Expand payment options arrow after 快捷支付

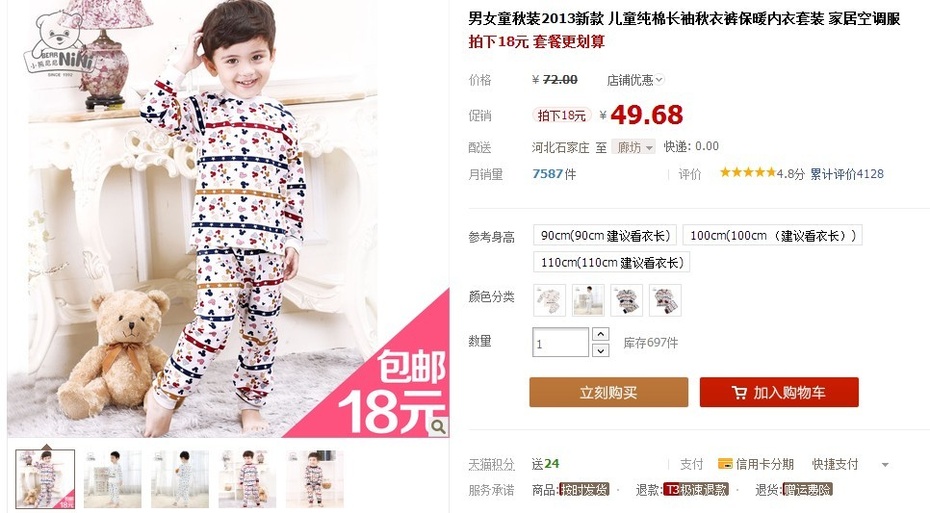885,464
